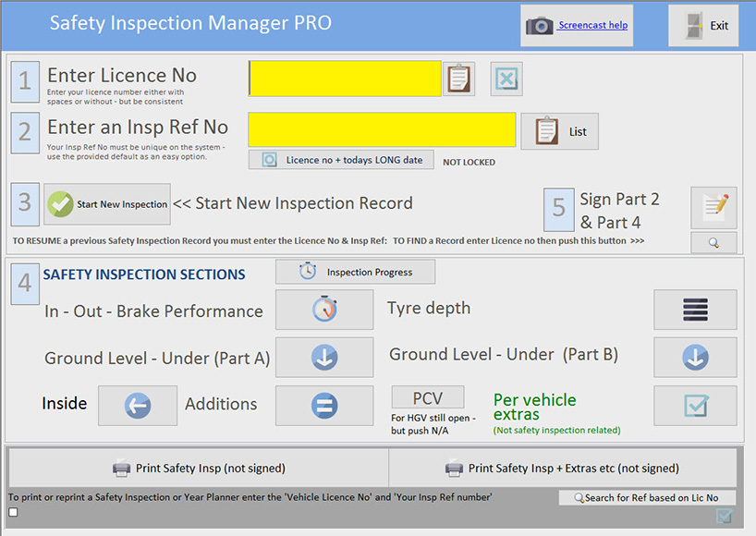
Task: Click the Per vehicle extras green text
Action: pyautogui.click(x=535, y=407)
